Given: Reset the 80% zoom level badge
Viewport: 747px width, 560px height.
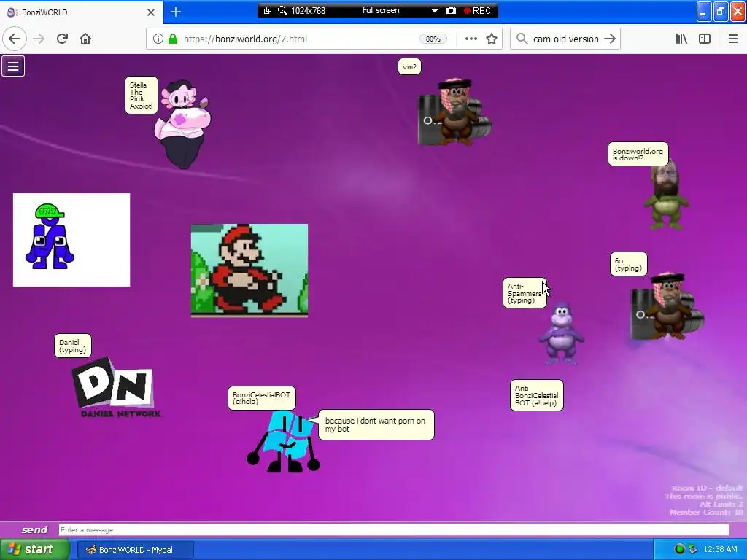Looking at the screenshot, I should coord(433,39).
